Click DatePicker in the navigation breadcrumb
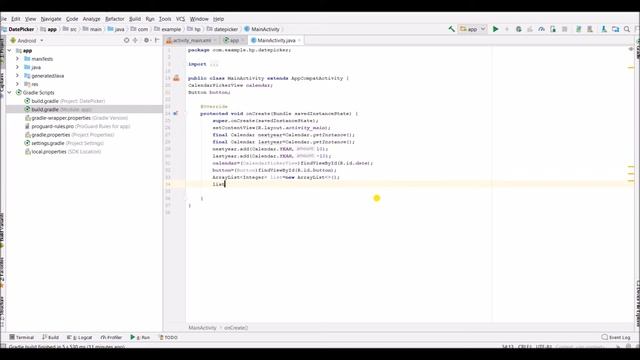The image size is (640, 360). pyautogui.click(x=21, y=29)
